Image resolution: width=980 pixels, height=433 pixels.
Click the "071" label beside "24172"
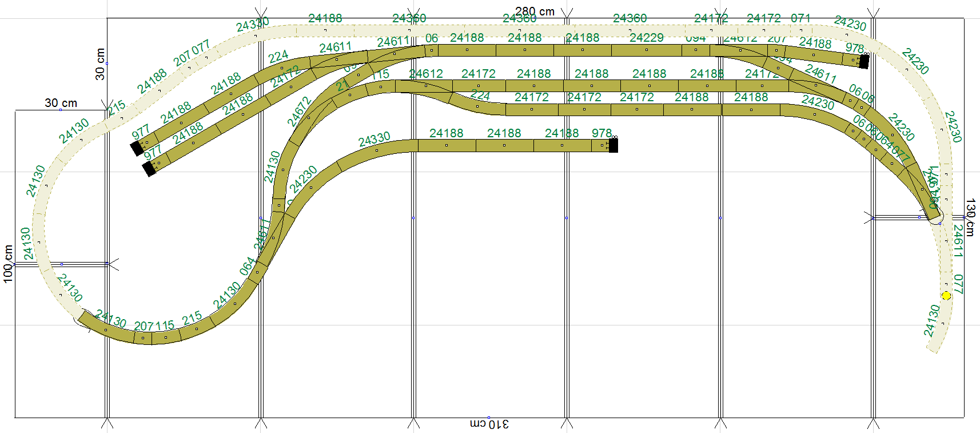(x=800, y=18)
